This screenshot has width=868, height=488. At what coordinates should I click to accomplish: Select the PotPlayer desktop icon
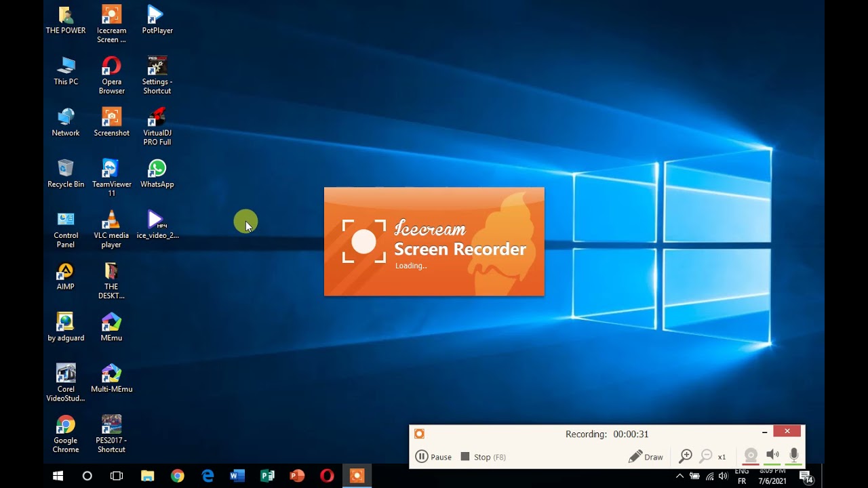tap(157, 20)
